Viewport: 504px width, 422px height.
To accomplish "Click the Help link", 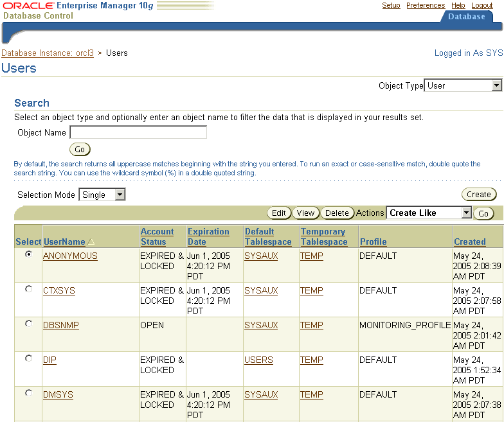I will click(458, 5).
